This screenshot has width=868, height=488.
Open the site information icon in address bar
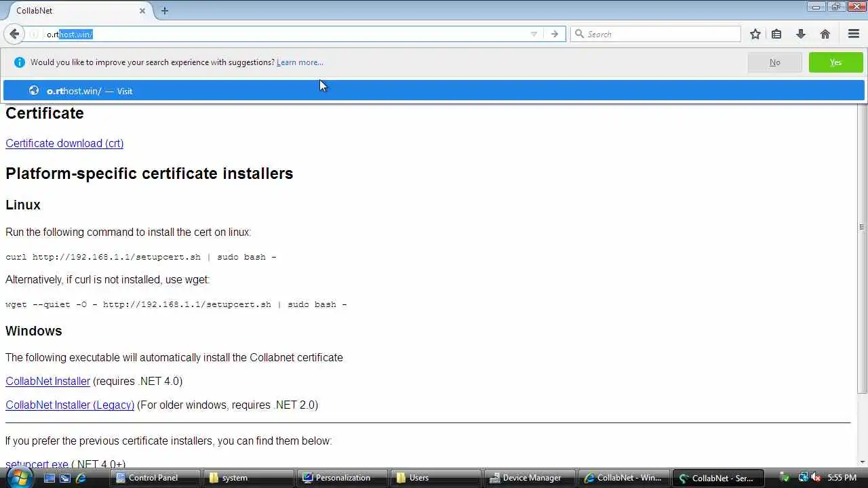pos(33,34)
